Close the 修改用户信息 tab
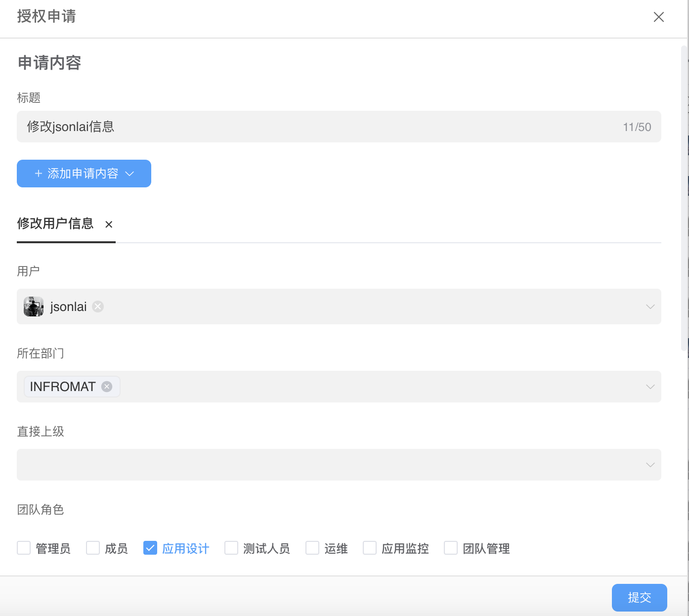689x616 pixels. point(109,224)
